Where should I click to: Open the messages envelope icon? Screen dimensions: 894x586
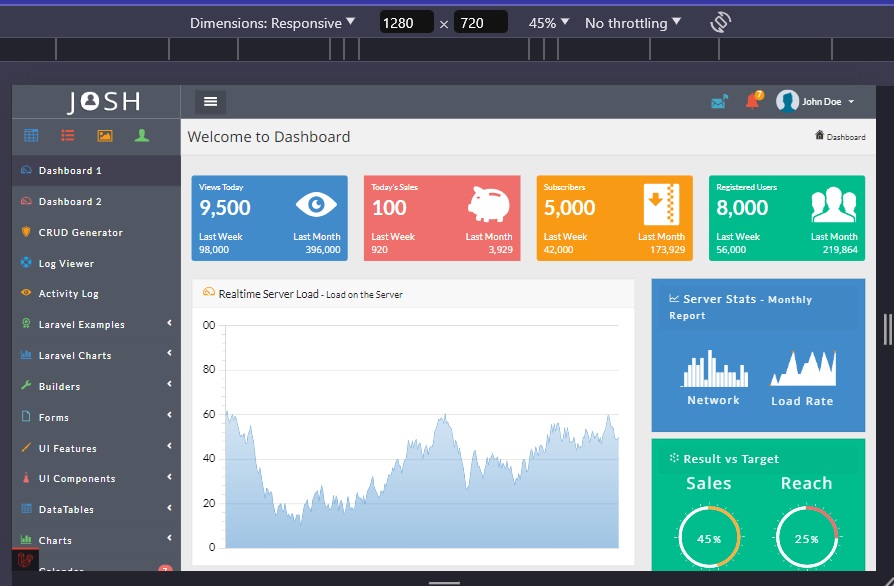[x=718, y=101]
